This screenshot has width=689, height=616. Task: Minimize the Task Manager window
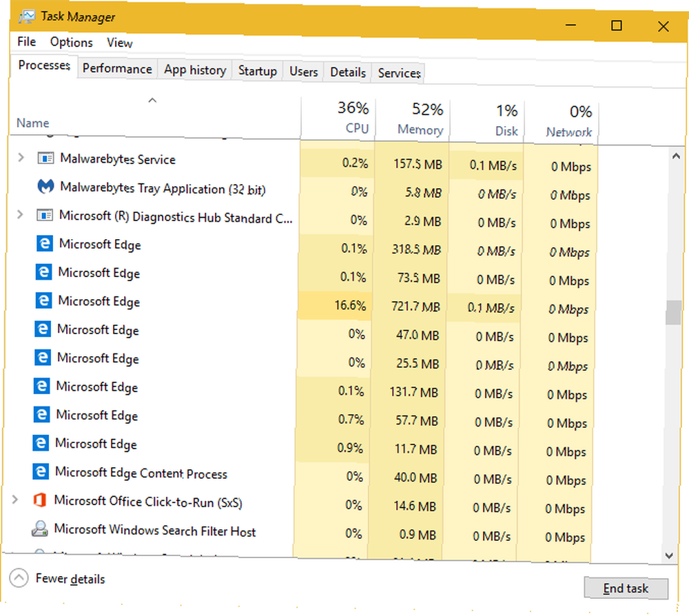click(x=570, y=25)
